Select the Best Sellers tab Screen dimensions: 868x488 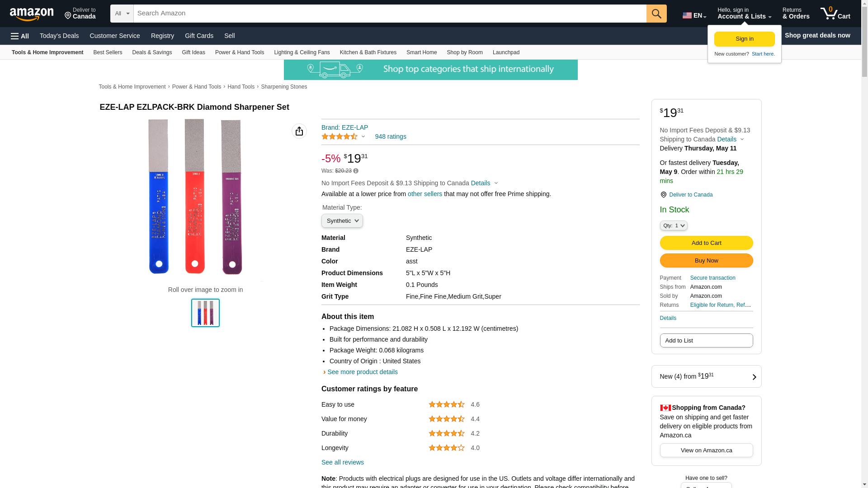pyautogui.click(x=108, y=52)
